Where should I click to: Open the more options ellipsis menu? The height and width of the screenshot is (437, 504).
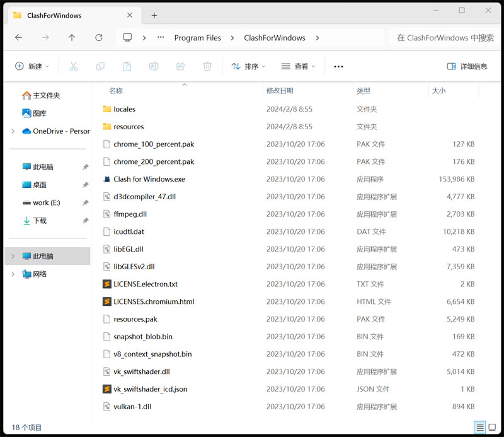point(338,66)
